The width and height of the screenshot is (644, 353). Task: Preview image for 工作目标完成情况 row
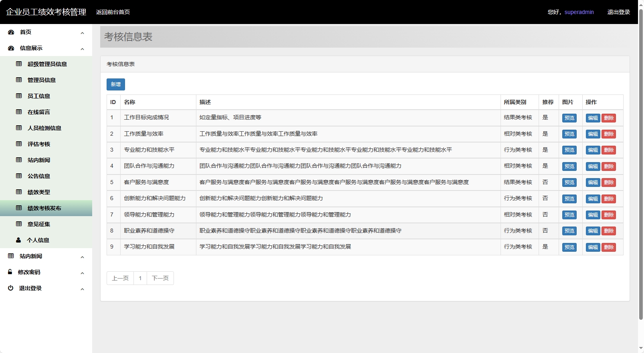pos(569,118)
